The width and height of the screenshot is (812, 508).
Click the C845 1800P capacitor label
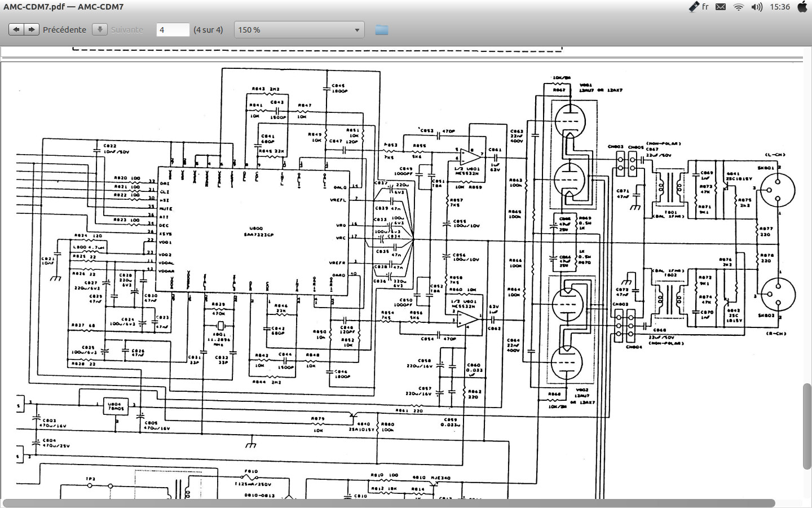coord(339,88)
